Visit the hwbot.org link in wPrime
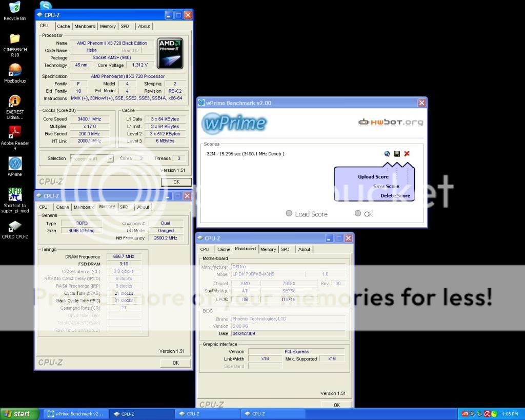 tap(390, 122)
